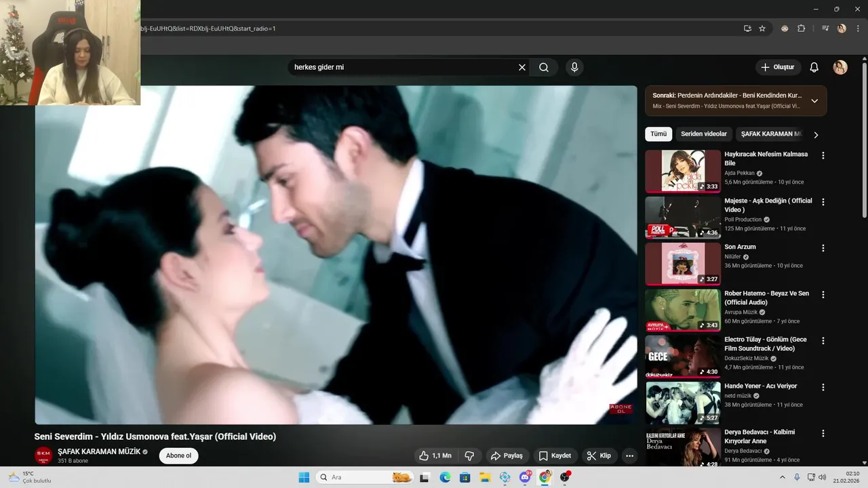Viewport: 868px width, 488px height.
Task: Open ŞAFAK KARAMAN MÜZİK channel avatar
Action: tap(43, 455)
